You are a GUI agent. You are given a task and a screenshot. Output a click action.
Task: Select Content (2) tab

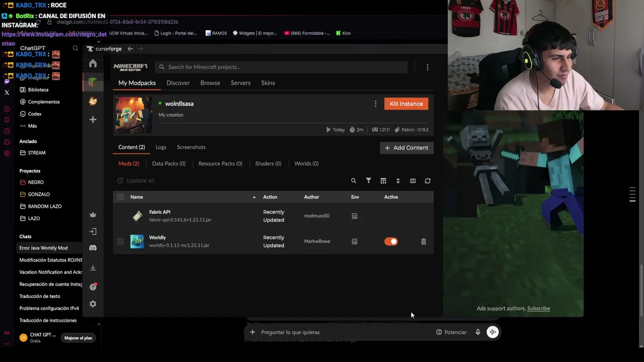tap(132, 147)
